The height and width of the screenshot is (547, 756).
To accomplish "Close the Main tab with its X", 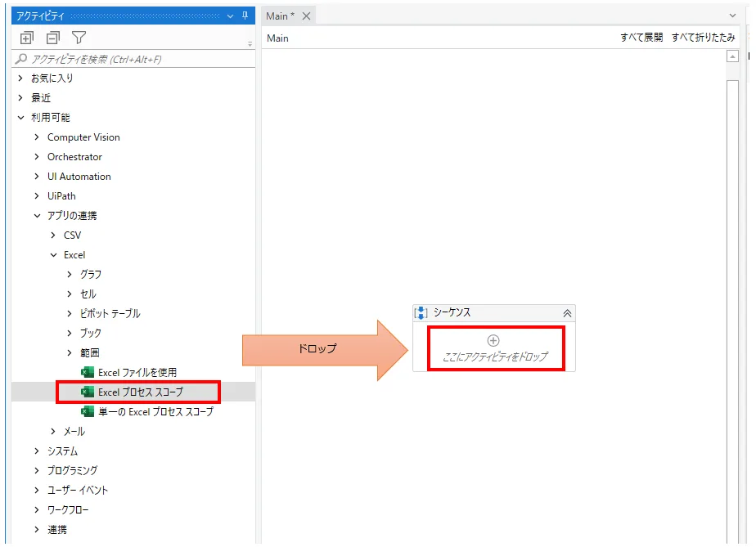I will pyautogui.click(x=306, y=16).
